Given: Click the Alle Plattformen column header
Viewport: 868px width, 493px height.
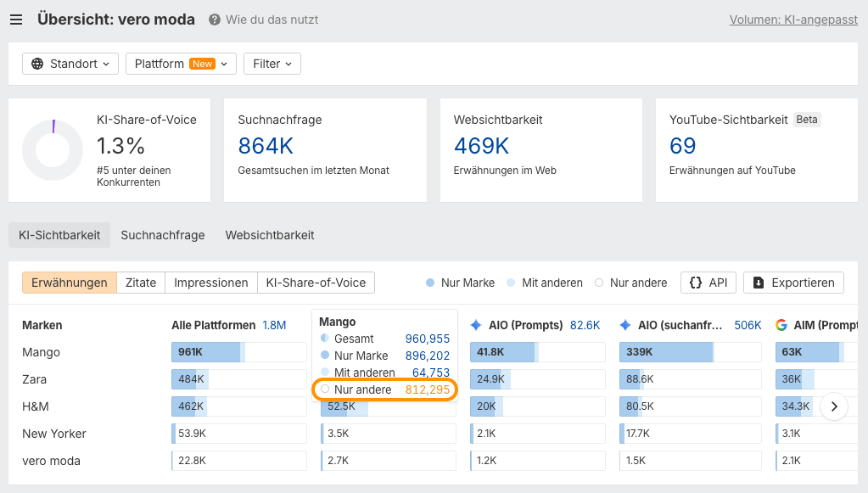Looking at the screenshot, I should coord(213,325).
